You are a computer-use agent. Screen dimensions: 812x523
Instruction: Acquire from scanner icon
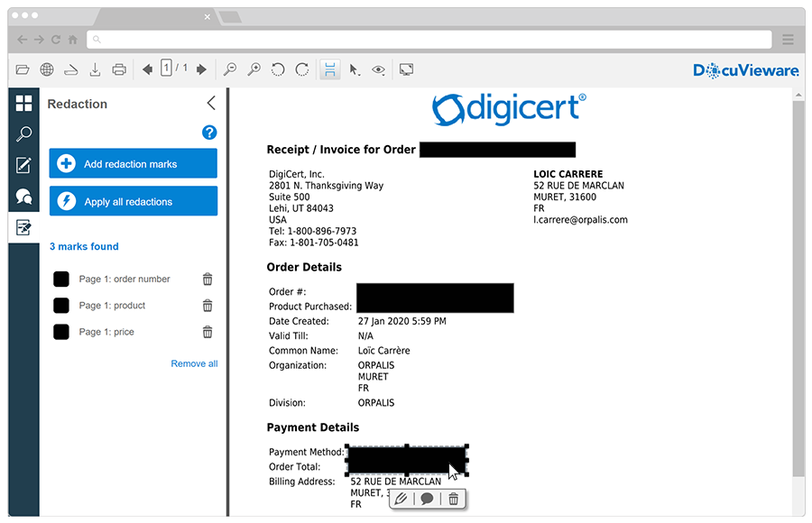(71, 69)
